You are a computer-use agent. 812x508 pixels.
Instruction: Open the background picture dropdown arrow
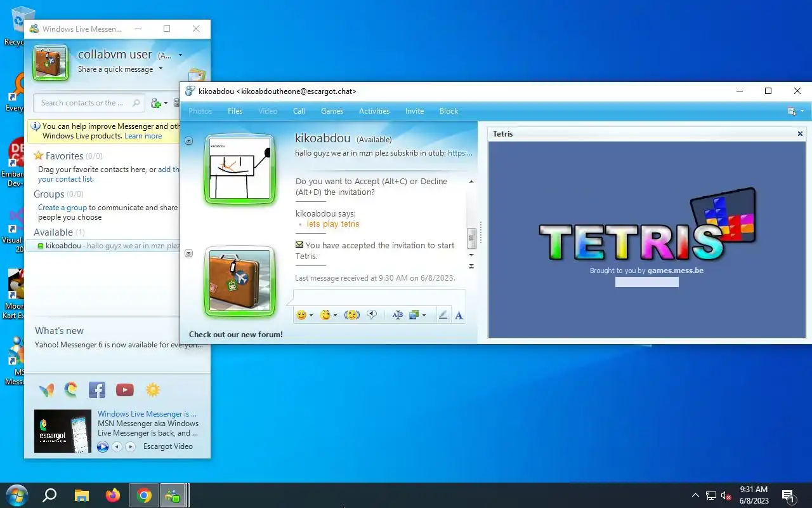424,316
